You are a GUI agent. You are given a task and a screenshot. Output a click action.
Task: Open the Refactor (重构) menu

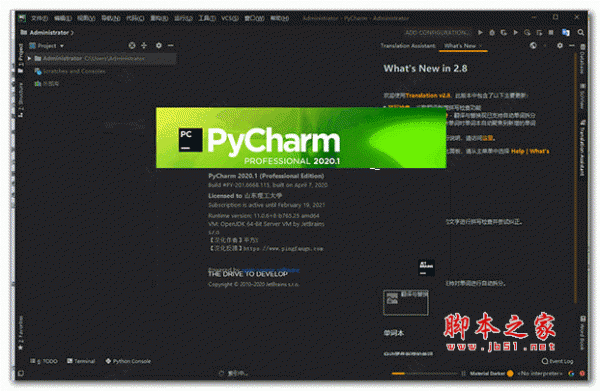click(x=159, y=18)
